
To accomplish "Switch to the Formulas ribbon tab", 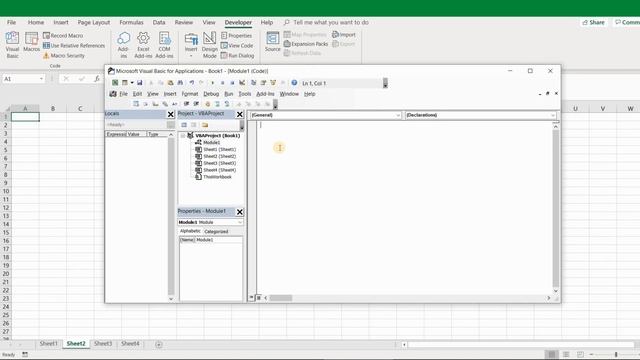I will 131,22.
